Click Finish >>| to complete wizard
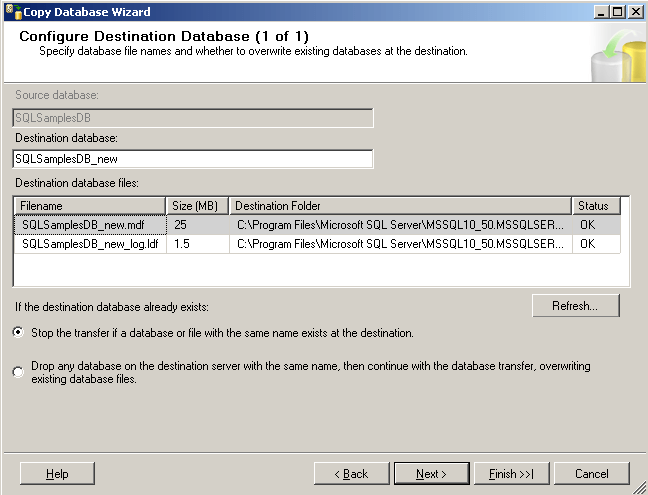Image resolution: width=648 pixels, height=495 pixels. [x=512, y=474]
